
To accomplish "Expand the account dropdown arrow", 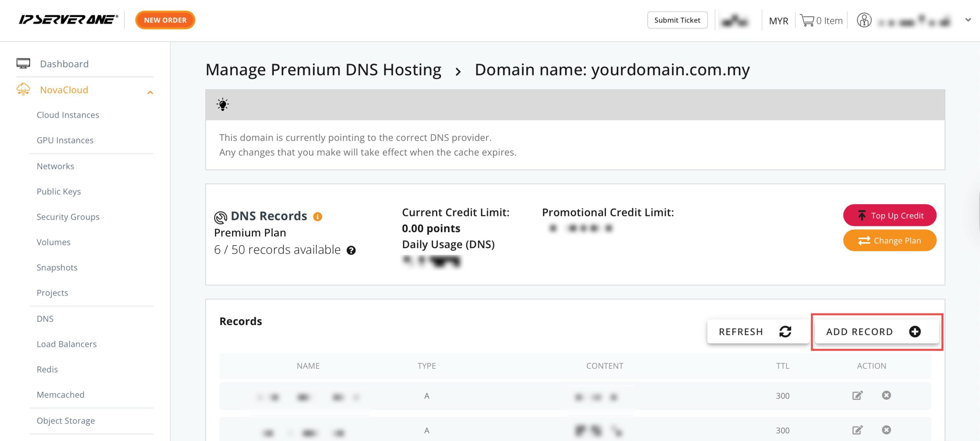I will [968, 20].
